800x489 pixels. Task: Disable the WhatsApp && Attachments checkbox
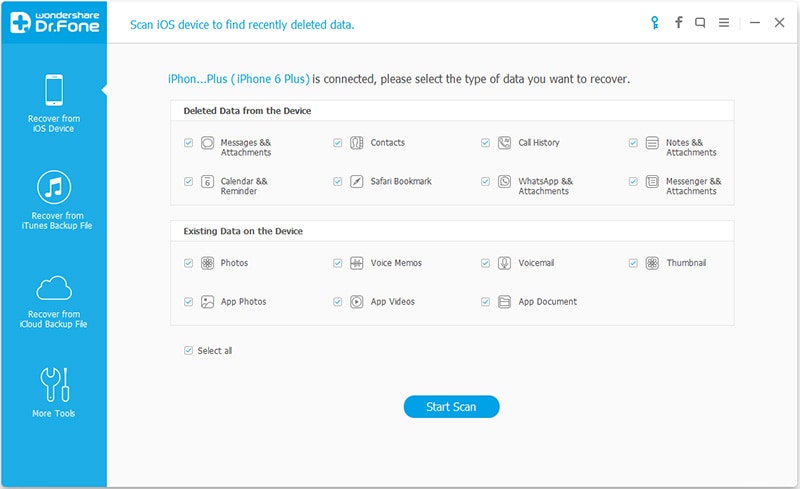[486, 182]
